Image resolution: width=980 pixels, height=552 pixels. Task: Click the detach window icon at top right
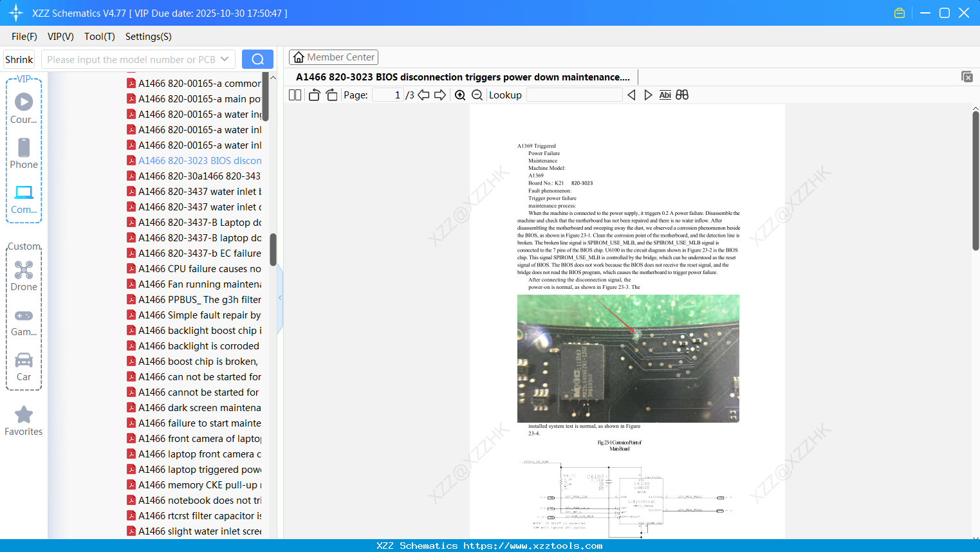tap(967, 77)
